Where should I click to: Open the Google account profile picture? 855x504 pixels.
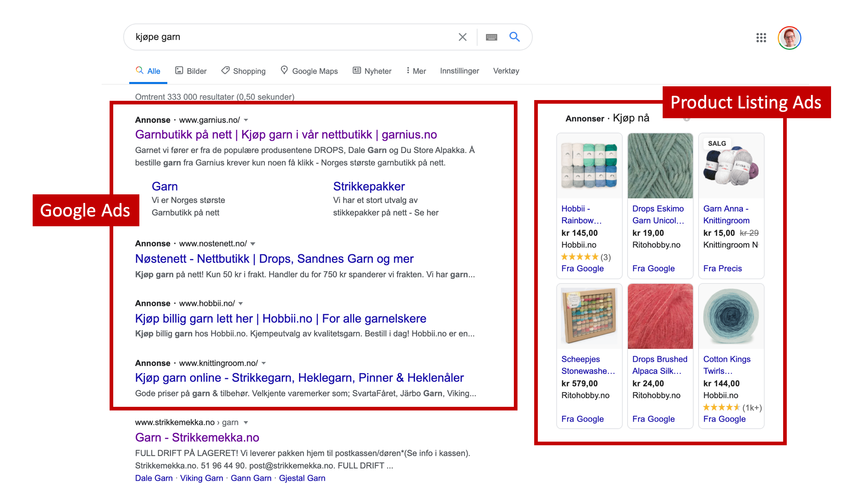pyautogui.click(x=789, y=38)
